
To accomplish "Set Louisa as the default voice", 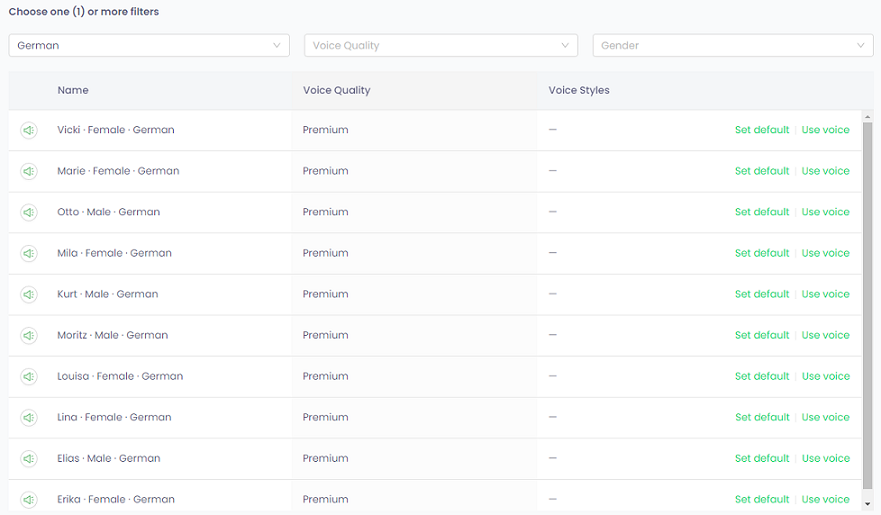I will click(x=762, y=376).
